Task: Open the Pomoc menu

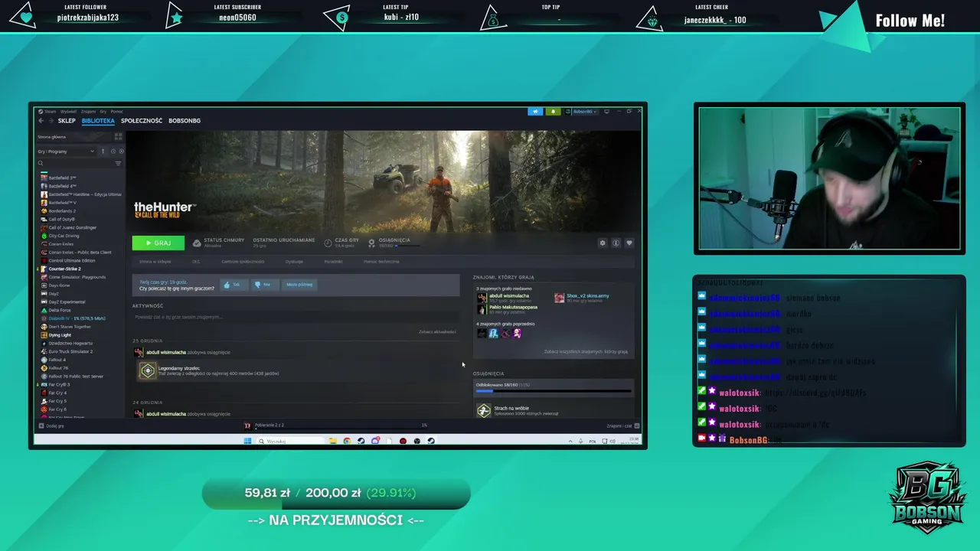Action: pyautogui.click(x=116, y=112)
